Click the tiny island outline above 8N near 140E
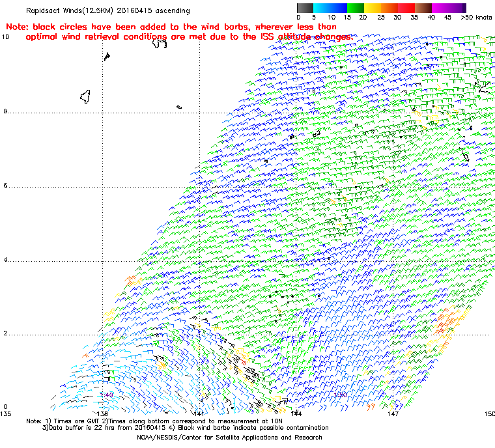Screen dimensions: 495x448 179,107
